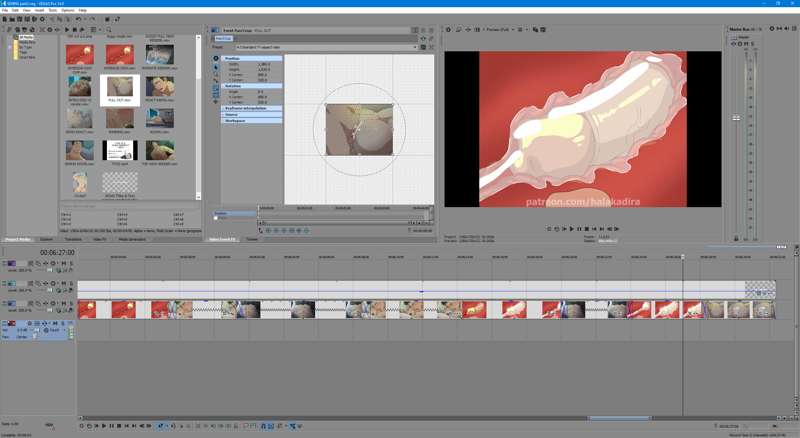Save the Pan/Crop preset
The image size is (800, 438).
coord(423,47)
